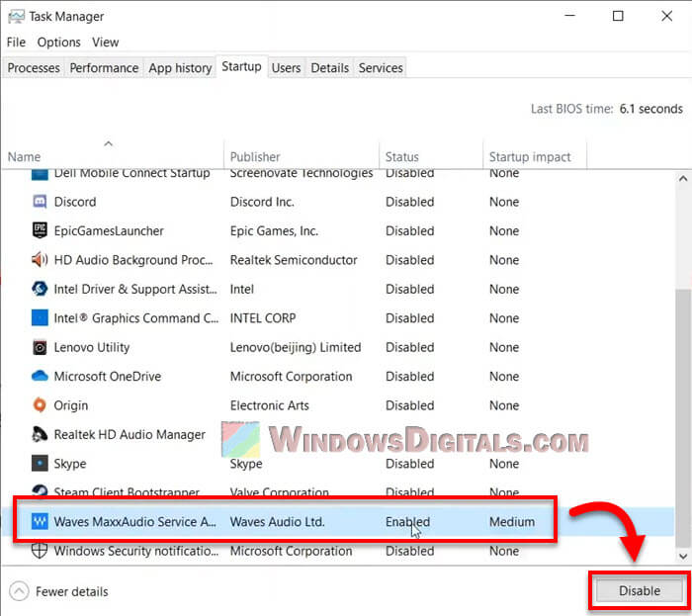692x616 pixels.
Task: Click the Discord Inc. publisher cell
Action: pyautogui.click(x=262, y=202)
